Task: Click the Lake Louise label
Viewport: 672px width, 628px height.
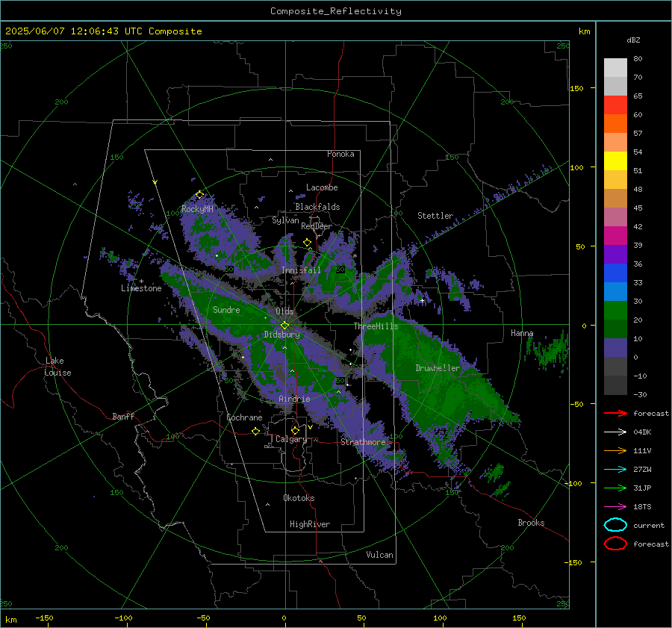Action: [x=57, y=367]
